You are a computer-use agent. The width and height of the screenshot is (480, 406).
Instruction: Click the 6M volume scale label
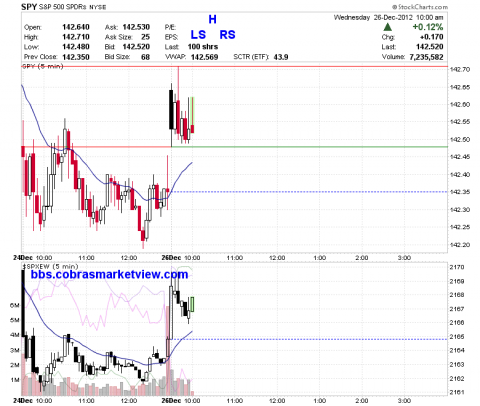[x=15, y=305]
